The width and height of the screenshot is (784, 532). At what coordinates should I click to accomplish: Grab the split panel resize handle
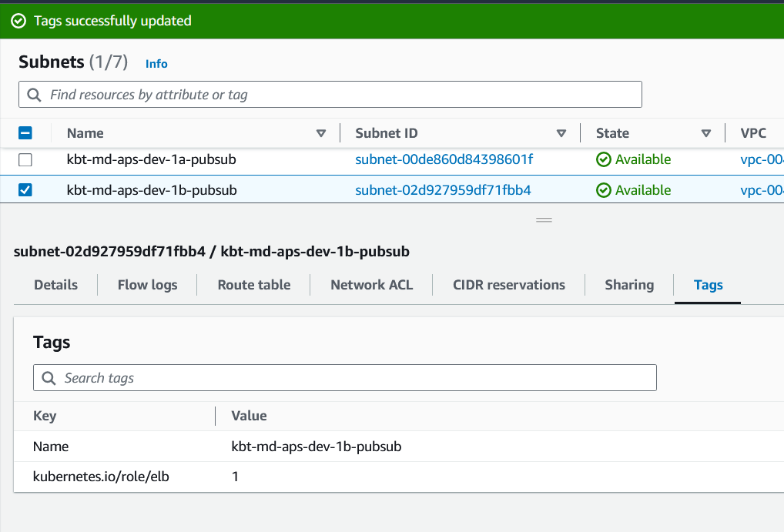click(x=544, y=220)
